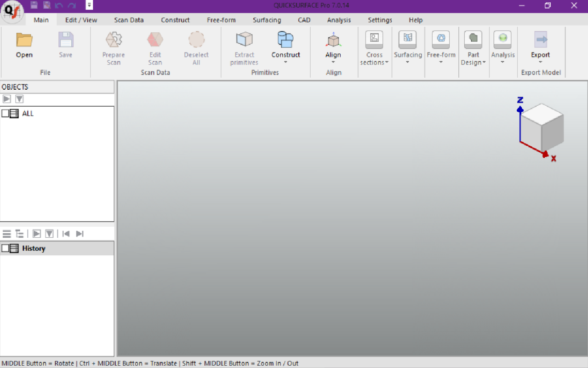Click the OBJECTS panel header
This screenshot has width=588, height=368.
tap(57, 87)
